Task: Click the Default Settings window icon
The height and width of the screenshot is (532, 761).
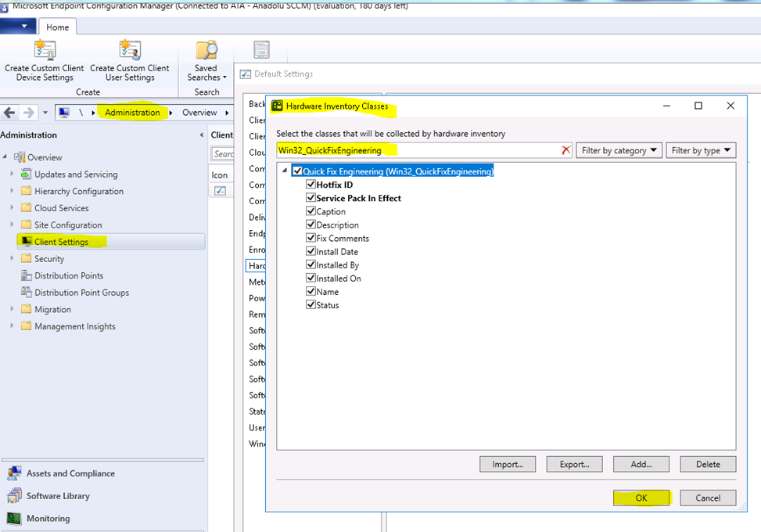Action: click(246, 74)
